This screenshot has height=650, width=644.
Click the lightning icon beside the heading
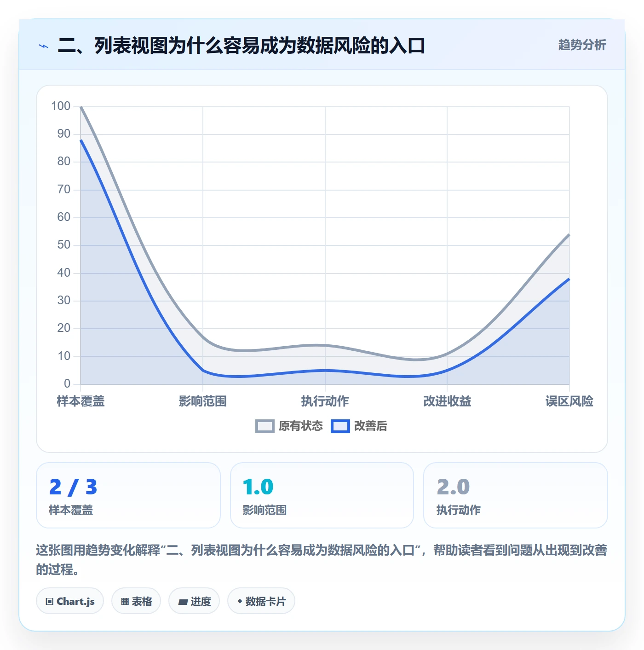tap(44, 46)
